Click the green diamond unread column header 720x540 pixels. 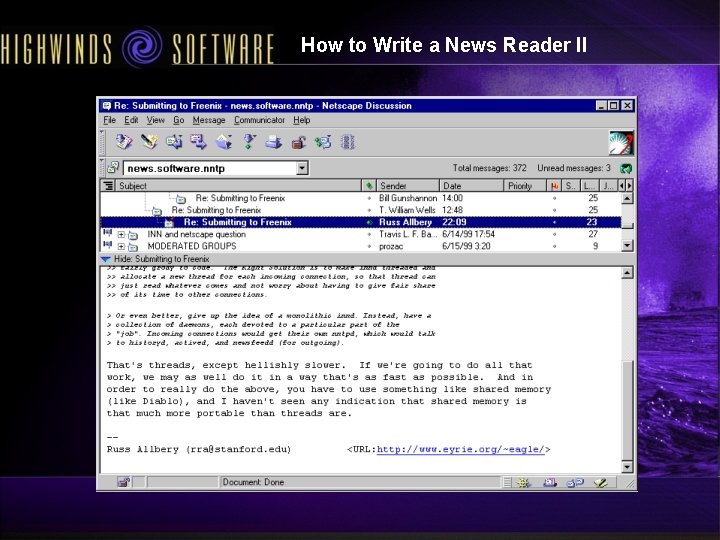point(369,186)
